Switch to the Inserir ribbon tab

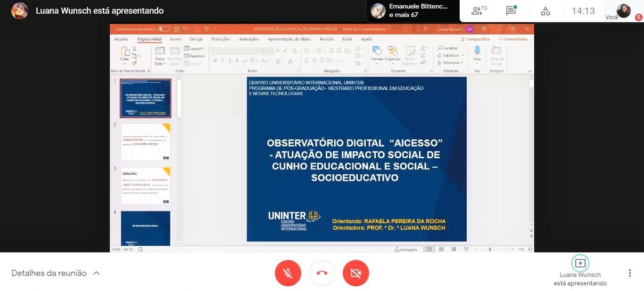point(176,40)
